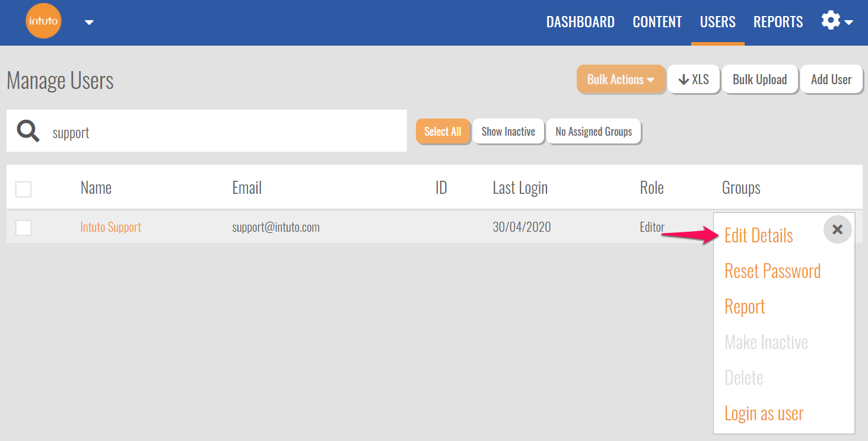The height and width of the screenshot is (441, 868).
Task: Expand the dropdown arrow beside the Intuto logo
Action: click(x=89, y=23)
